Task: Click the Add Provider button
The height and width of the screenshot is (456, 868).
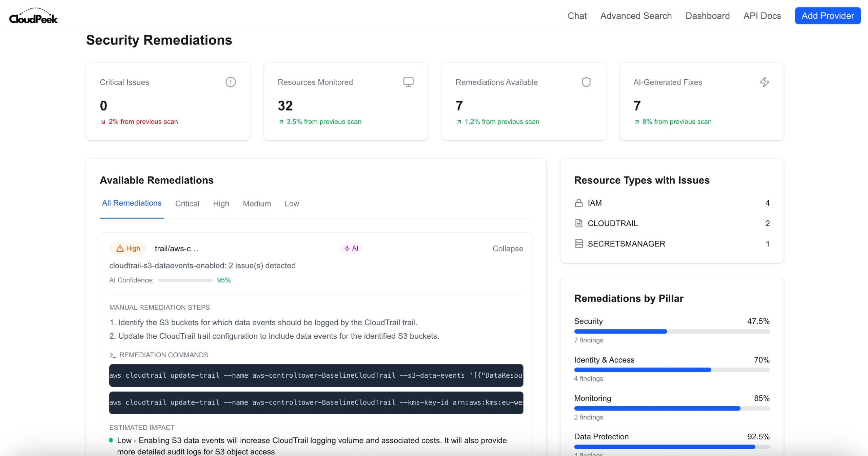Action: tap(828, 16)
